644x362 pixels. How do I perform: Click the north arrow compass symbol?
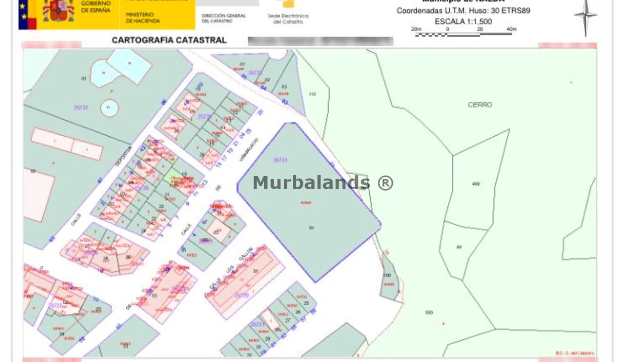(585, 16)
